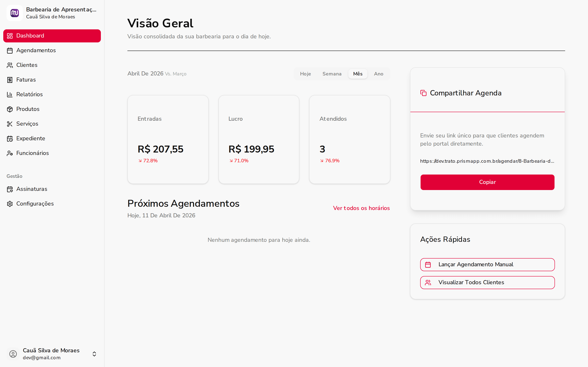This screenshot has height=367, width=588.
Task: Switch period filter to Hoje
Action: (x=305, y=74)
